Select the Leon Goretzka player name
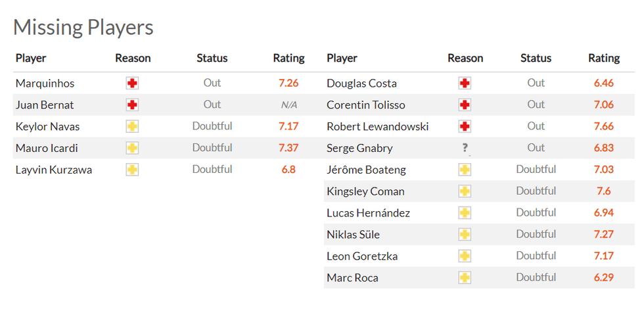This screenshot has width=644, height=315. click(362, 256)
